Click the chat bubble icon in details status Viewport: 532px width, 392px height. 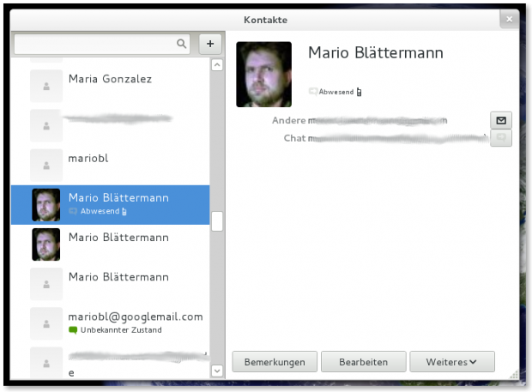(313, 92)
